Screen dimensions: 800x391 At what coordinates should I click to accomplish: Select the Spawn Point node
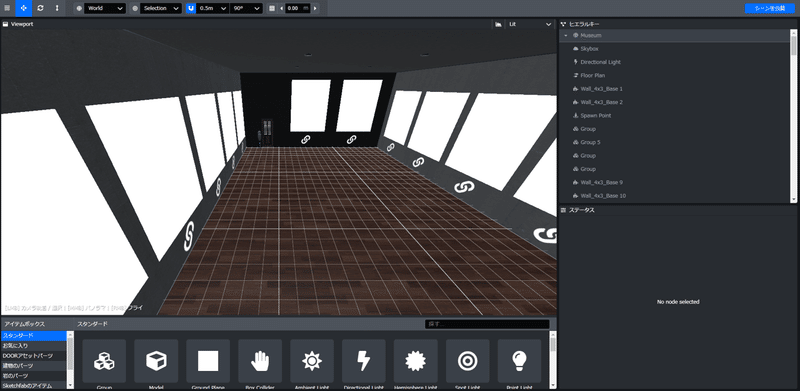674,116
